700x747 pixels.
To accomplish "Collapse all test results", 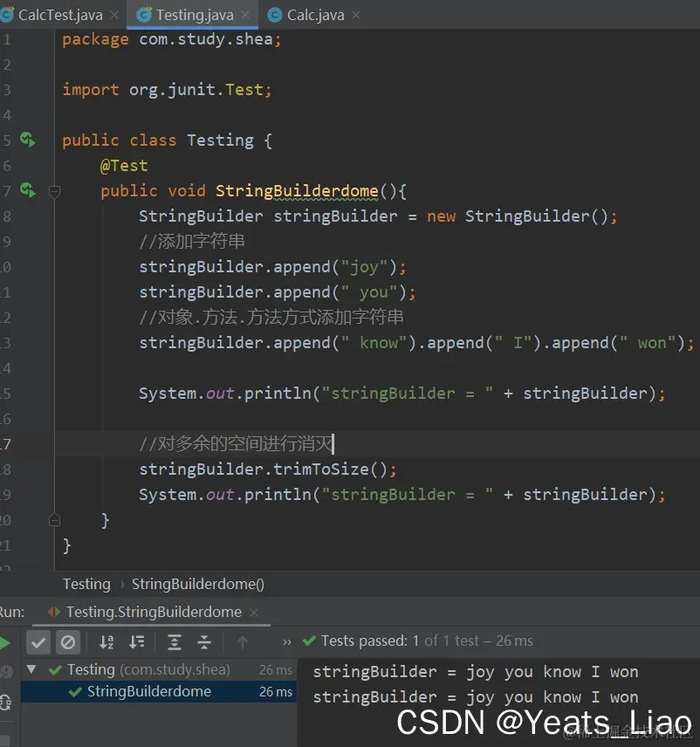I will tap(204, 642).
